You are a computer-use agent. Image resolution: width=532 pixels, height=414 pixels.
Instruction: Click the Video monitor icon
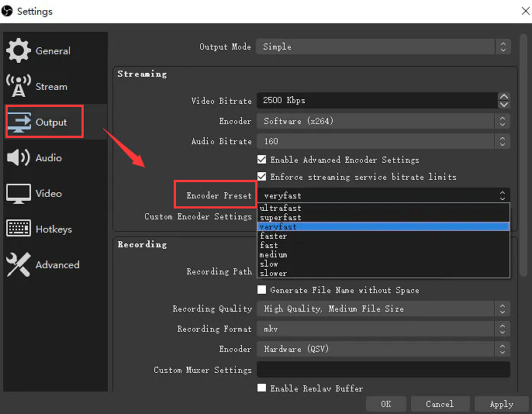click(19, 193)
